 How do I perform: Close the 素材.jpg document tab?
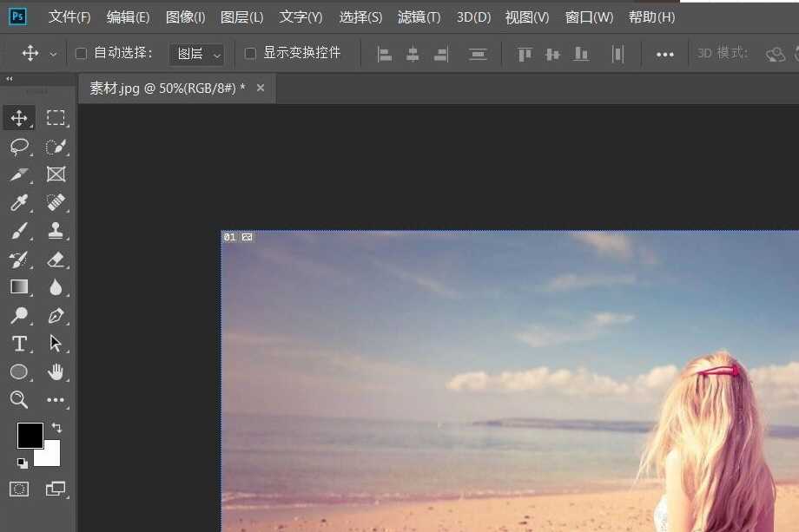coord(260,88)
